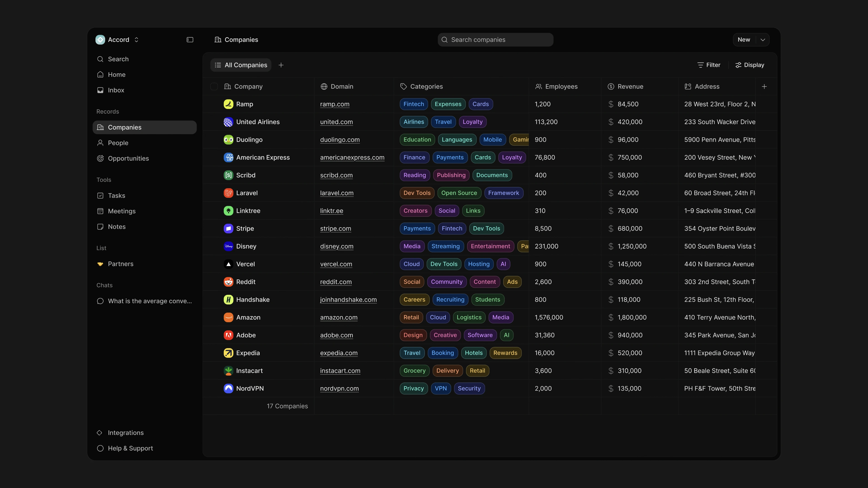This screenshot has width=868, height=488.
Task: Click the magnifier icon in the search companies box
Action: [444, 40]
